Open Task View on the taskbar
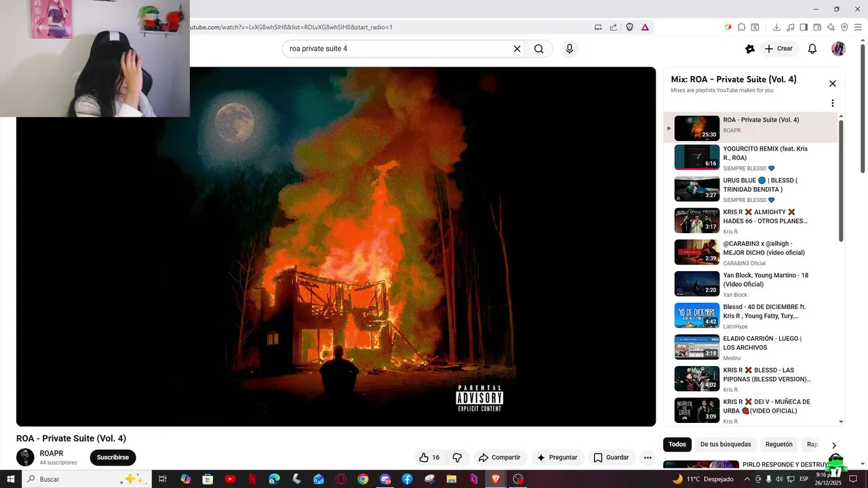868x488 pixels. point(163,479)
